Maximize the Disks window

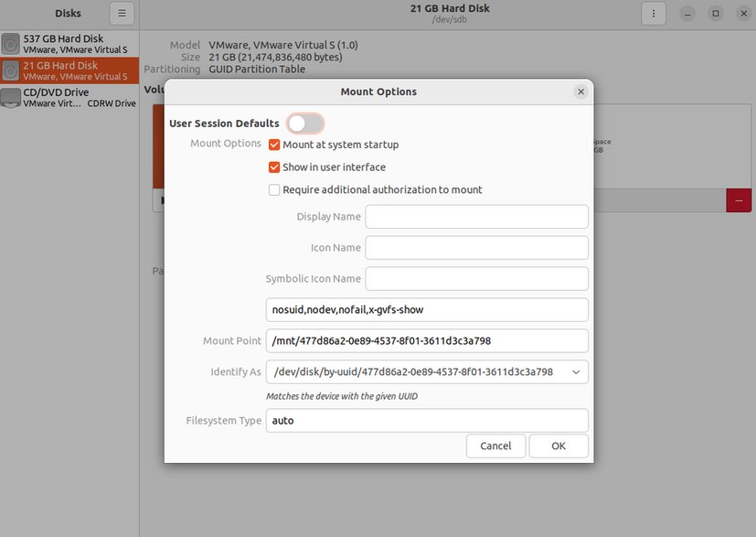click(716, 14)
